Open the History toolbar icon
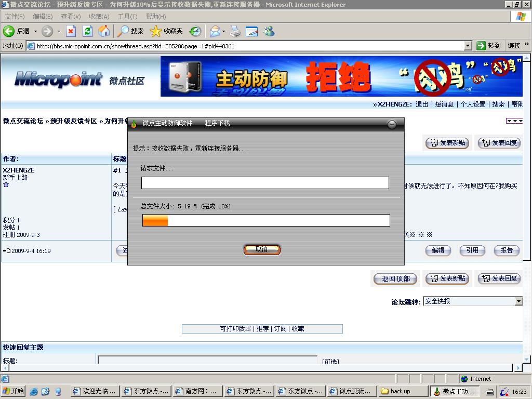This screenshot has width=532, height=399. (x=195, y=32)
